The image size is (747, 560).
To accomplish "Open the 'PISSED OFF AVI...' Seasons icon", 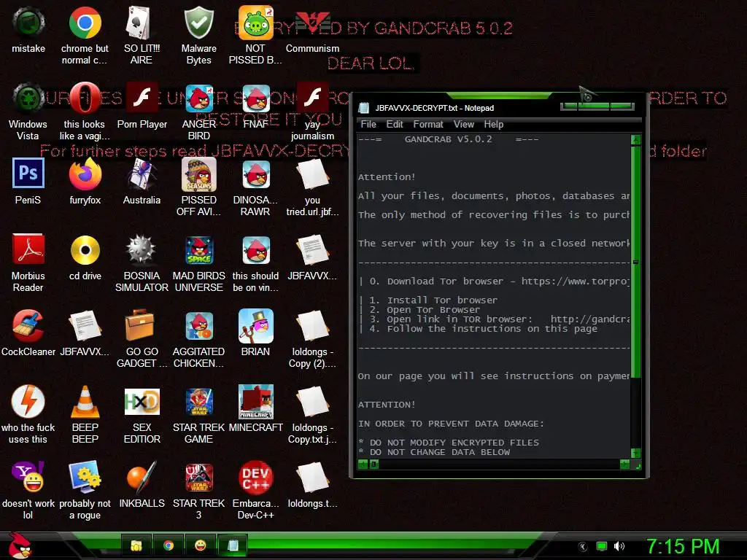I will 198,174.
